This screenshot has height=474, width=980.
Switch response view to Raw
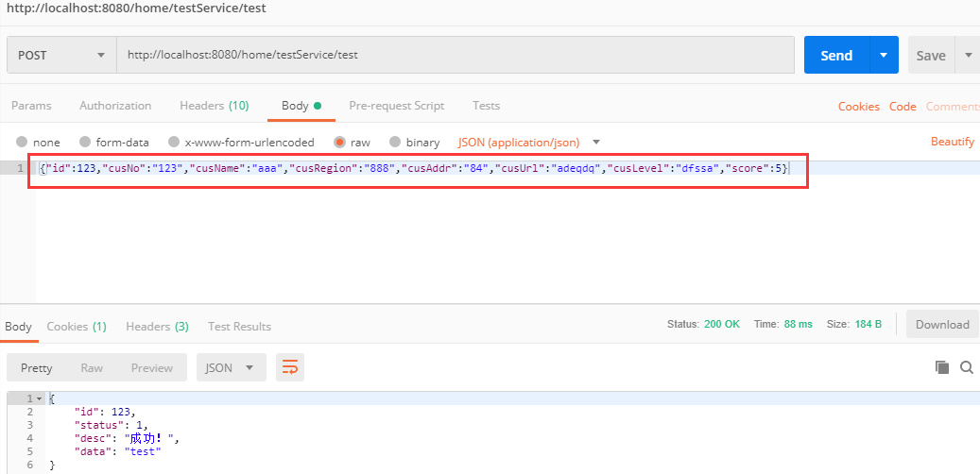[92, 367]
